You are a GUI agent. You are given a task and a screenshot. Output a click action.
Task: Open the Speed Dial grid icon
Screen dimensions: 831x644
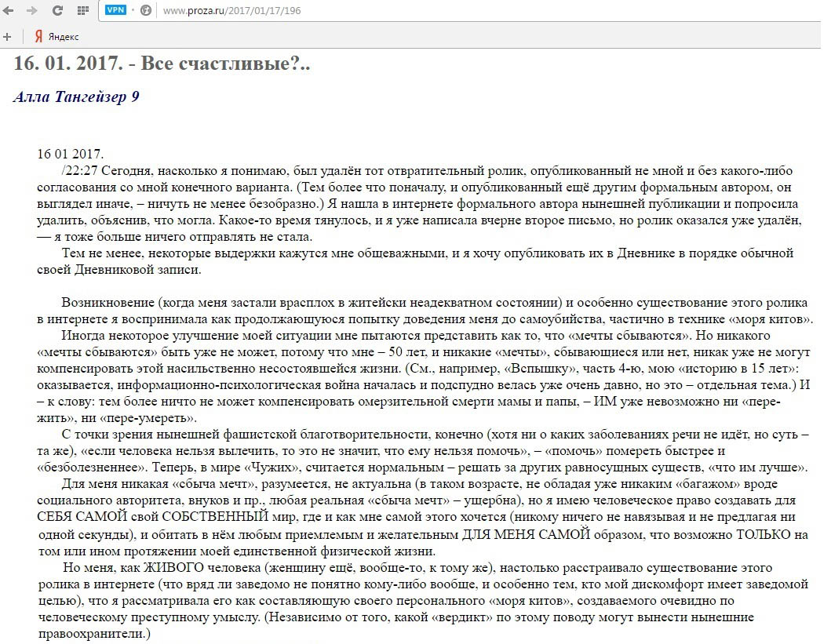point(82,12)
